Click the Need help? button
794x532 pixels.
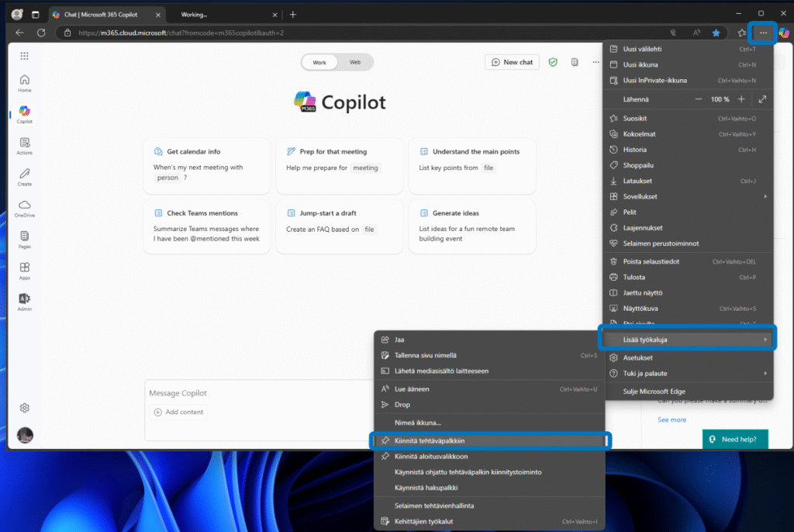coord(735,439)
